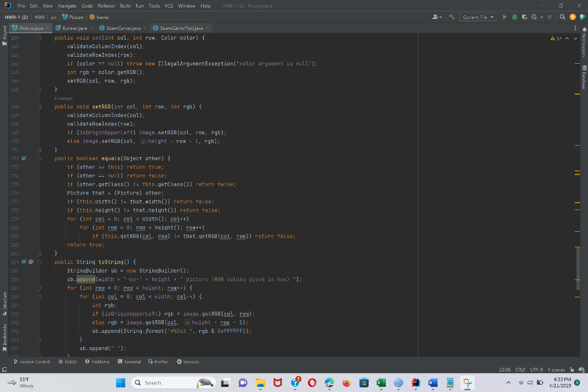588x392 pixels.
Task: Open the Bookmarks tool window sidebar
Action: 5,337
